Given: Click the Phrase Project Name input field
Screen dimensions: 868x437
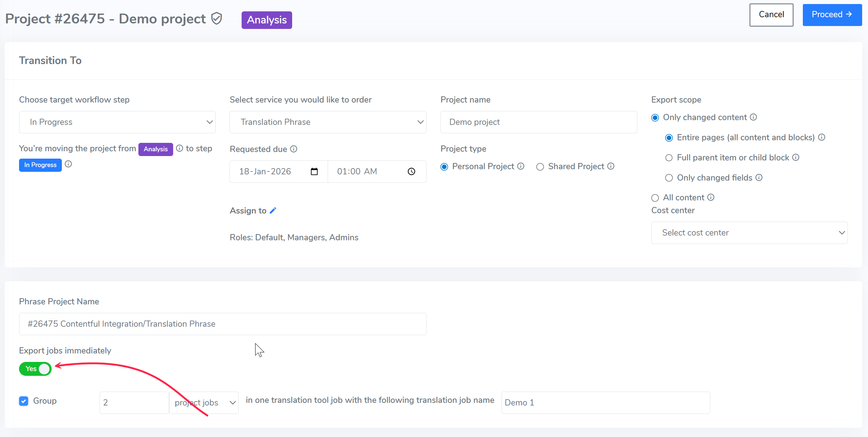Looking at the screenshot, I should click(x=223, y=324).
